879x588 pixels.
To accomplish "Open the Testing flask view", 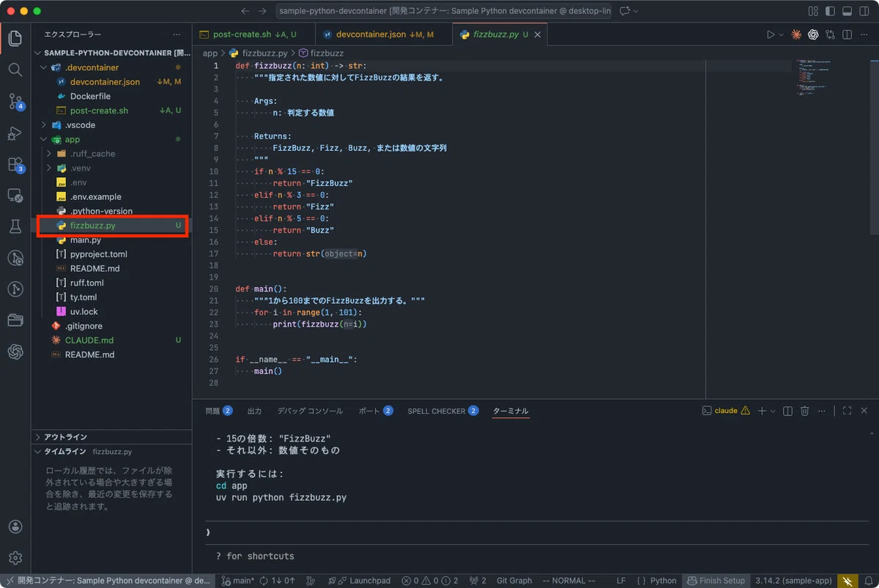I will (x=15, y=227).
